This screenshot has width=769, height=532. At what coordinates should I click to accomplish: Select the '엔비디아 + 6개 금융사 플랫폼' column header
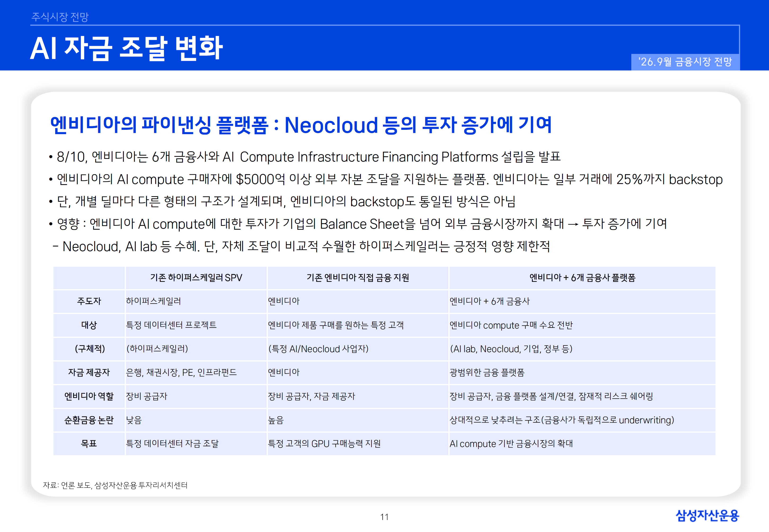click(x=582, y=278)
